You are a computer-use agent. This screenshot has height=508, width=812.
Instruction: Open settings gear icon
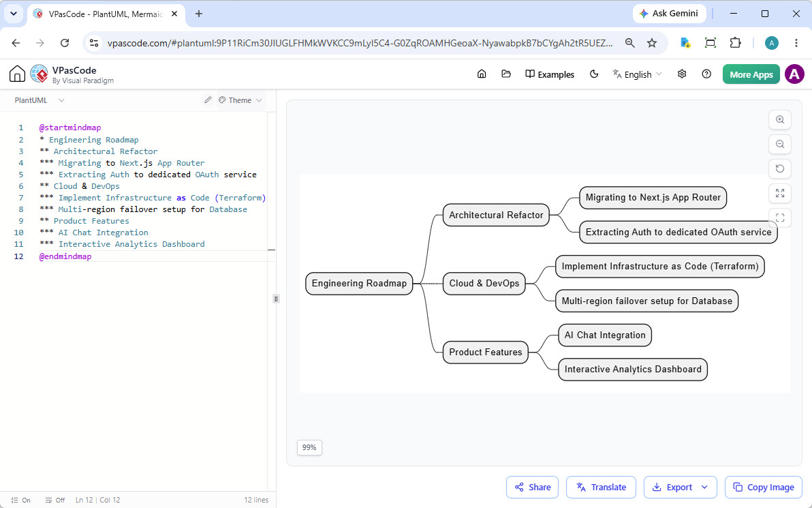(x=682, y=74)
